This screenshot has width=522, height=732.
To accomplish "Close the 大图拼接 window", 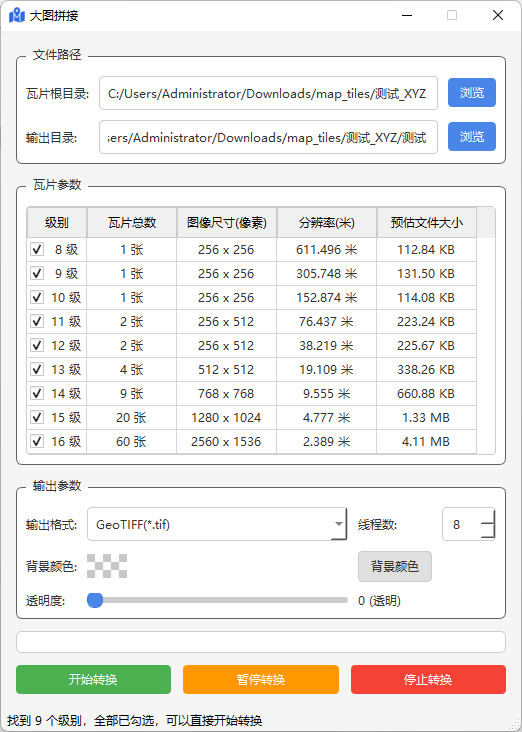I will [x=498, y=15].
